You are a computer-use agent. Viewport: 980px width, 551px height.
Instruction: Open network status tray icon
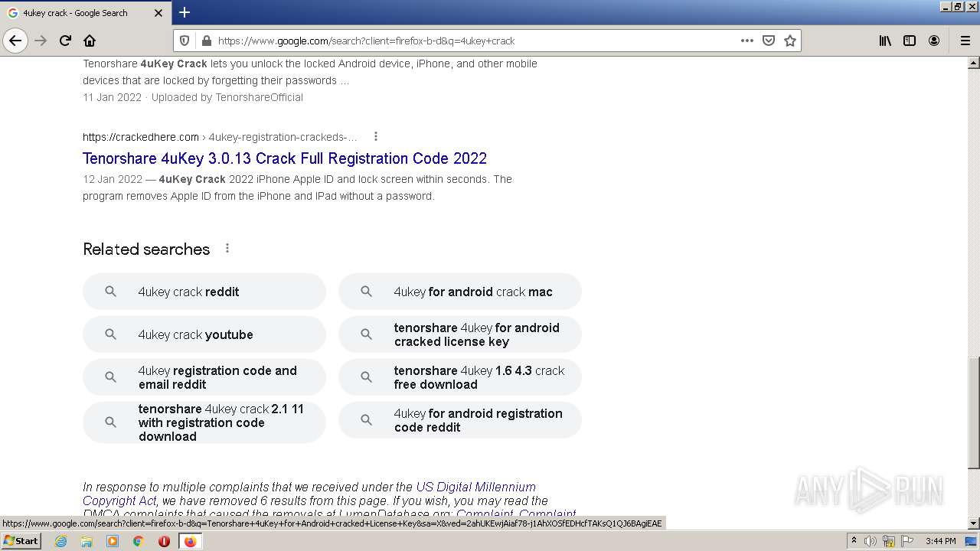(x=889, y=541)
